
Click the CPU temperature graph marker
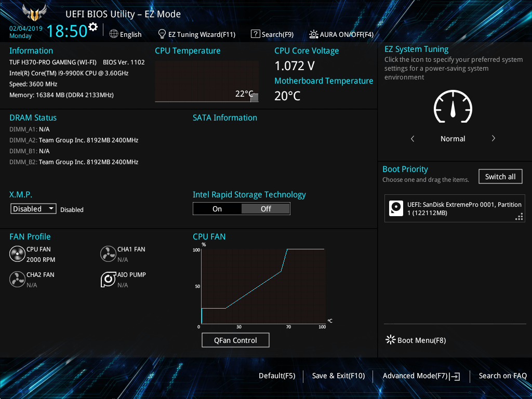coord(254,98)
